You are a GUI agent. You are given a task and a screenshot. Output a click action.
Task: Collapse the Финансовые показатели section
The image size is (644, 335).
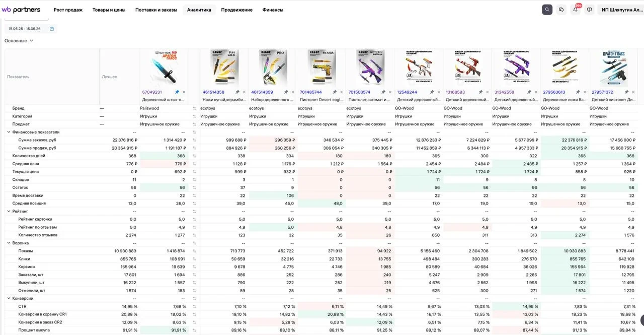pyautogui.click(x=9, y=132)
